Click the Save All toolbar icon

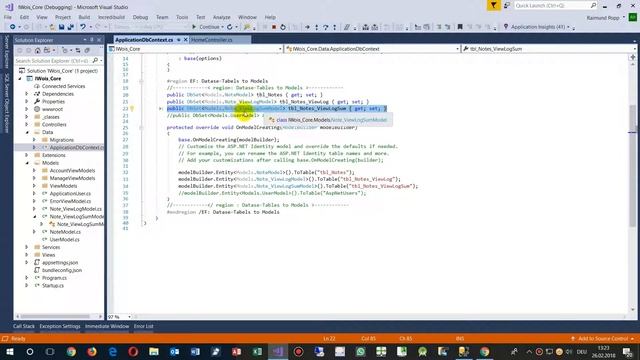coord(70,27)
